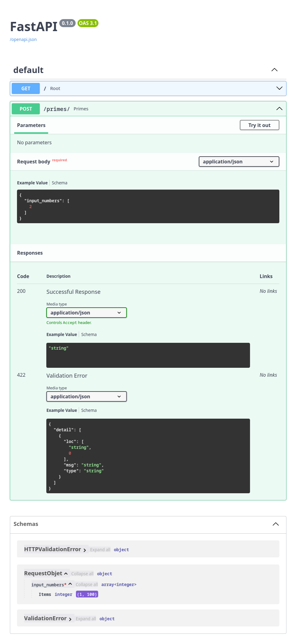Click the Responses section heading
Screen dimensions: 296x644
(30, 253)
